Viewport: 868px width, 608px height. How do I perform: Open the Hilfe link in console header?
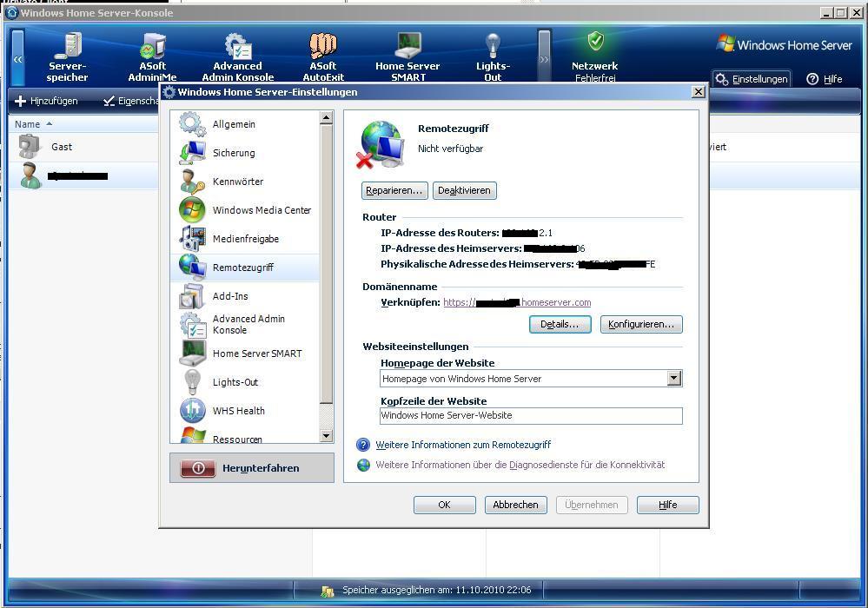coord(825,79)
